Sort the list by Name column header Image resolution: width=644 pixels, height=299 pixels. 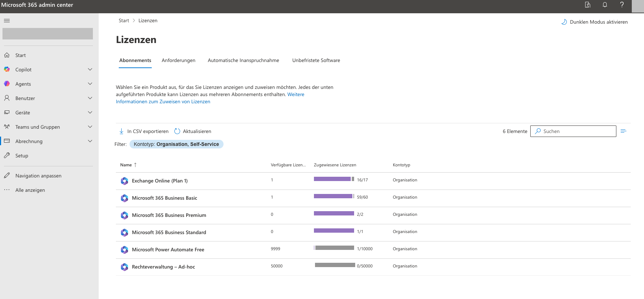point(126,165)
